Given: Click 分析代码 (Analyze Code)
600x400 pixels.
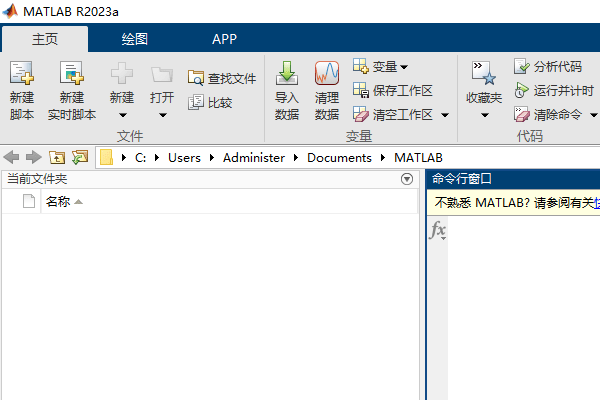Looking at the screenshot, I should [548, 66].
